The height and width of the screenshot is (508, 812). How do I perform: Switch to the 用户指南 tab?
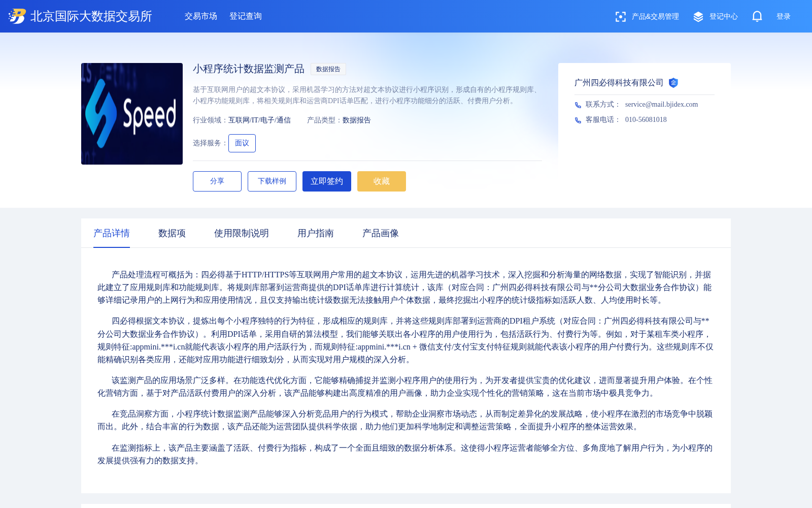(x=316, y=233)
